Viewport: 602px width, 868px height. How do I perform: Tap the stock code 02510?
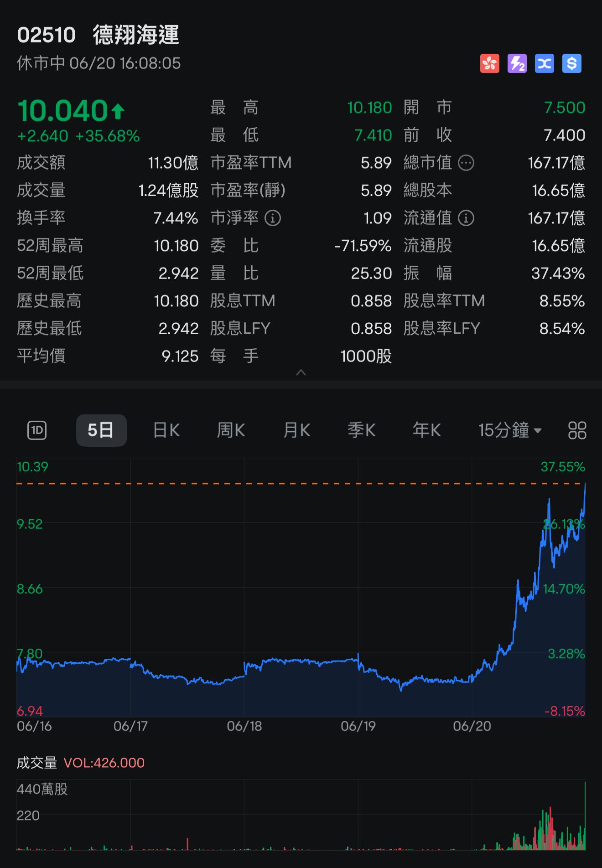point(46,35)
